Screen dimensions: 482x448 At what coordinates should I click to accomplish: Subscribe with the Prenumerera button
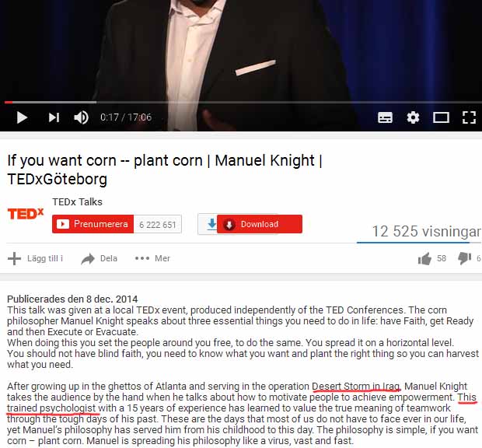click(x=93, y=224)
